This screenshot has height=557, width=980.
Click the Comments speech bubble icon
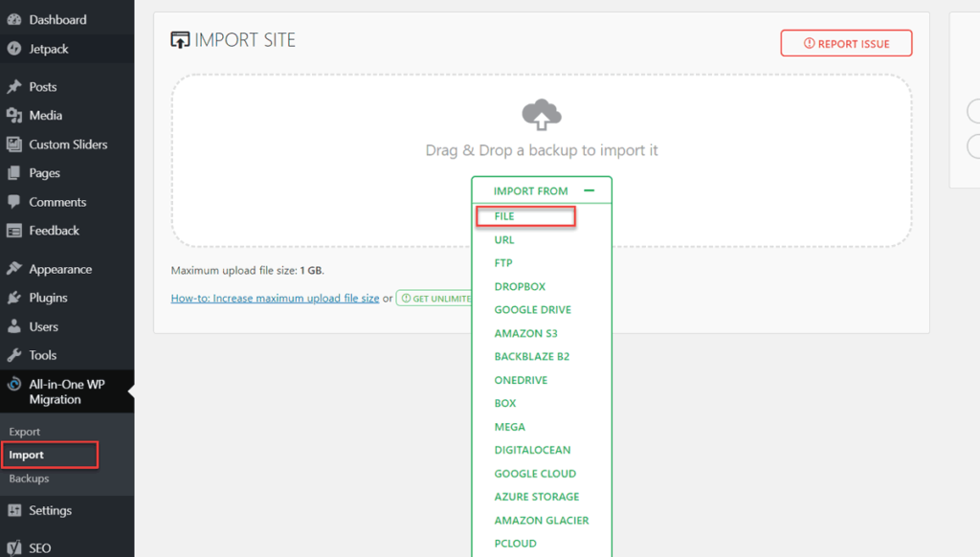(x=13, y=202)
